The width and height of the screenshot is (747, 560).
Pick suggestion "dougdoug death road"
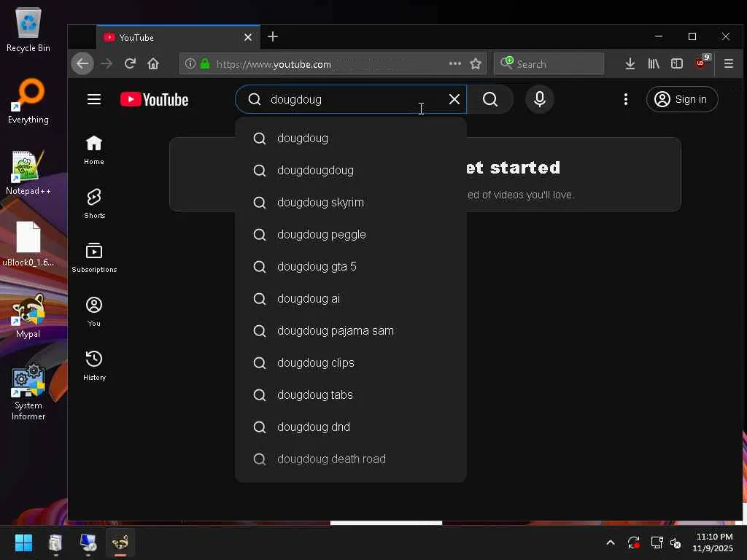pyautogui.click(x=351, y=459)
